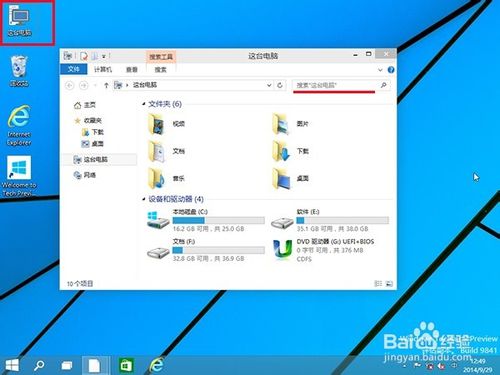The width and height of the screenshot is (500, 375).
Task: Click the magnifier icon in search box
Action: 384,85
